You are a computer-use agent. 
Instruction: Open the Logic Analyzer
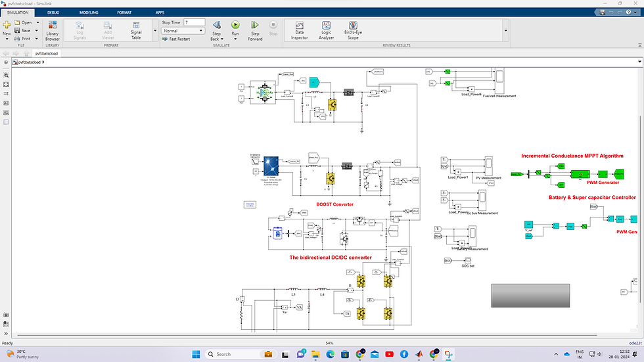click(326, 30)
